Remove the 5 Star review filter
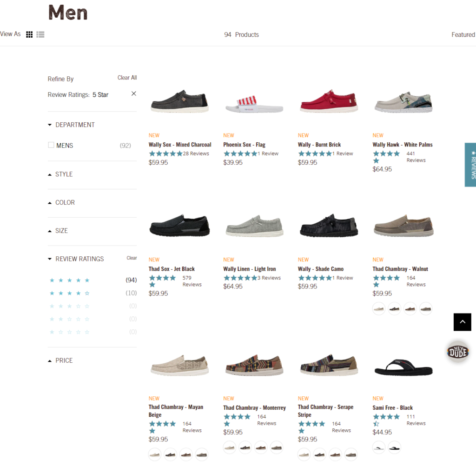This screenshot has width=476, height=467. click(133, 93)
